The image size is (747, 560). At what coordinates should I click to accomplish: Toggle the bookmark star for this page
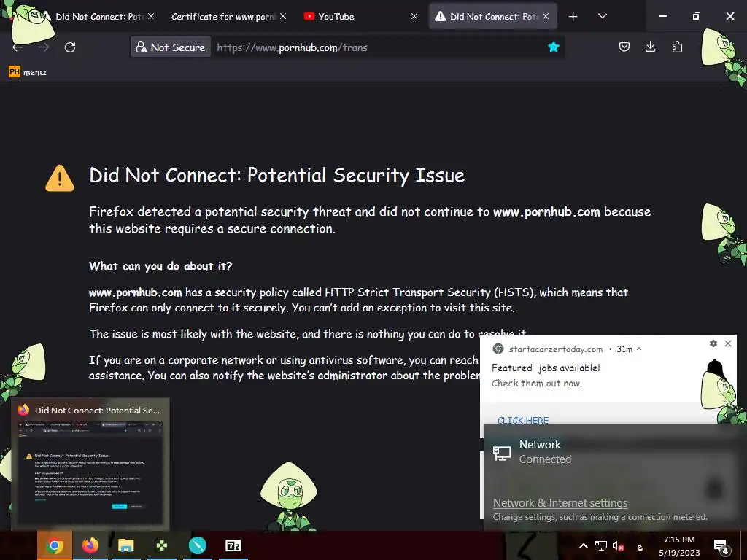(553, 47)
